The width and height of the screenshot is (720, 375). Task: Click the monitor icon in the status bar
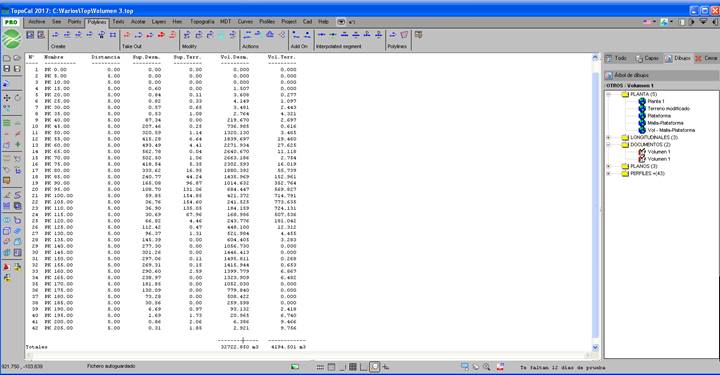[465, 367]
